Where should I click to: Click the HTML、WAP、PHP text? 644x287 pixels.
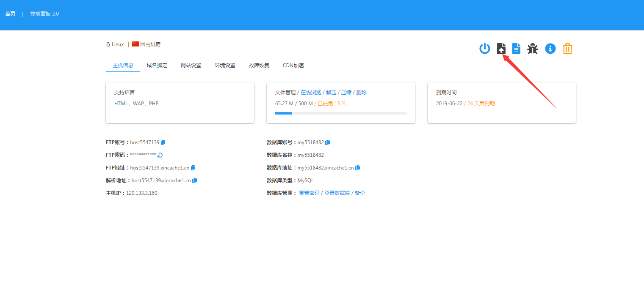[136, 103]
